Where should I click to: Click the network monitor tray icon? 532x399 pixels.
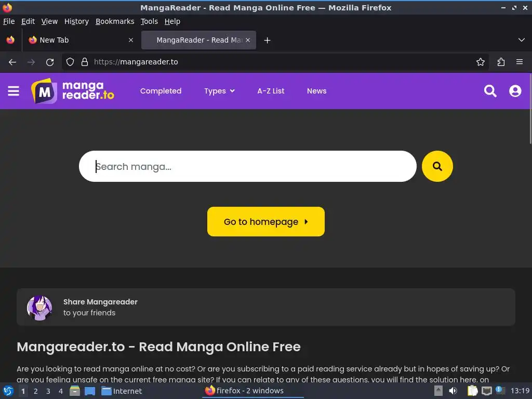[486, 391]
